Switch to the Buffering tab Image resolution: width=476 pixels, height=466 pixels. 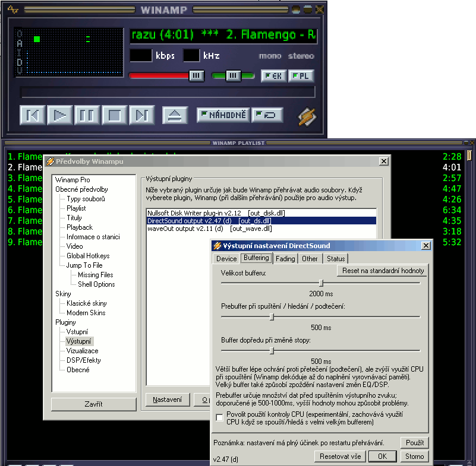pos(257,258)
